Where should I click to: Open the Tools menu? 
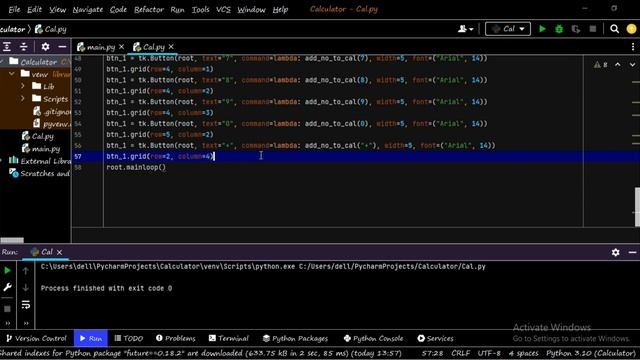click(x=200, y=9)
